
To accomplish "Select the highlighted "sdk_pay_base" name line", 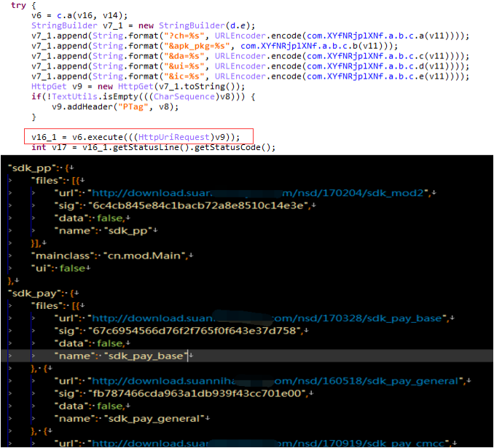I will coord(247,355).
